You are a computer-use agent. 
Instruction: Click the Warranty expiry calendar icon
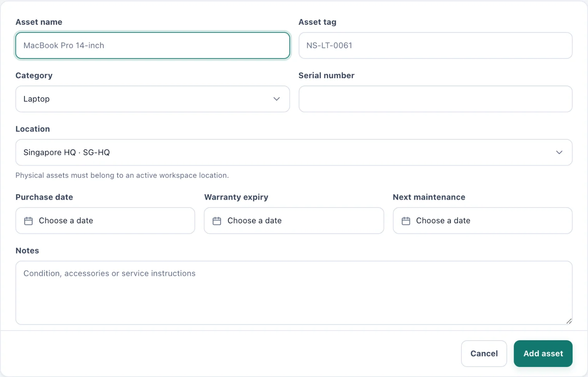(x=217, y=221)
